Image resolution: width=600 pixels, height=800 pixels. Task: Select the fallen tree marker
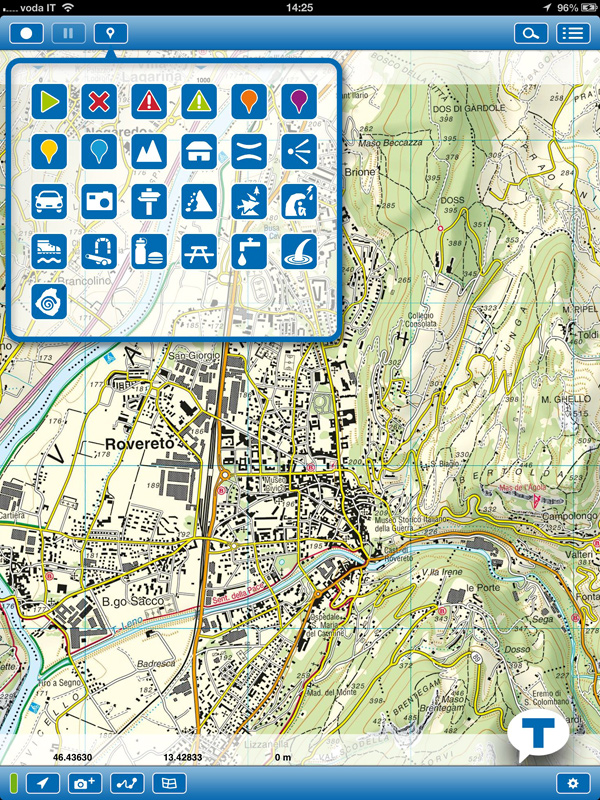pyautogui.click(x=249, y=202)
